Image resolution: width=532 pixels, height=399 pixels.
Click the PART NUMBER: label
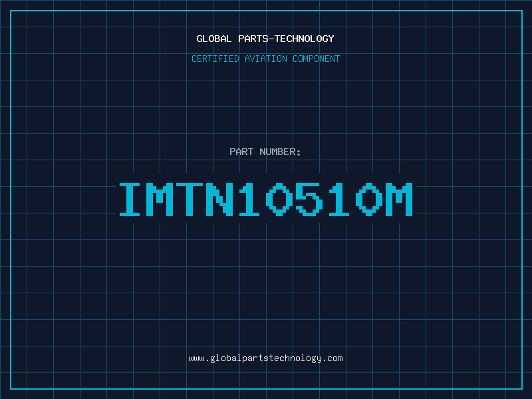click(x=265, y=152)
